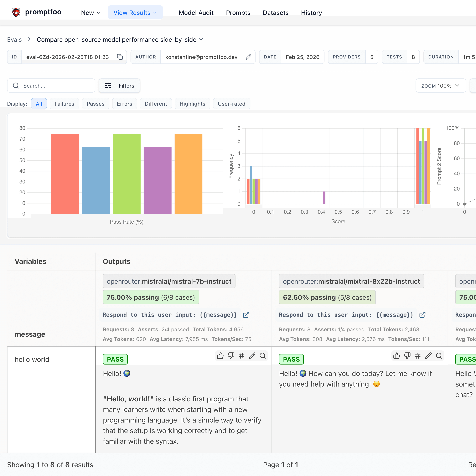Viewport: 476px width, 476px height.
Task: Select the User-rated display filter
Action: click(x=232, y=104)
